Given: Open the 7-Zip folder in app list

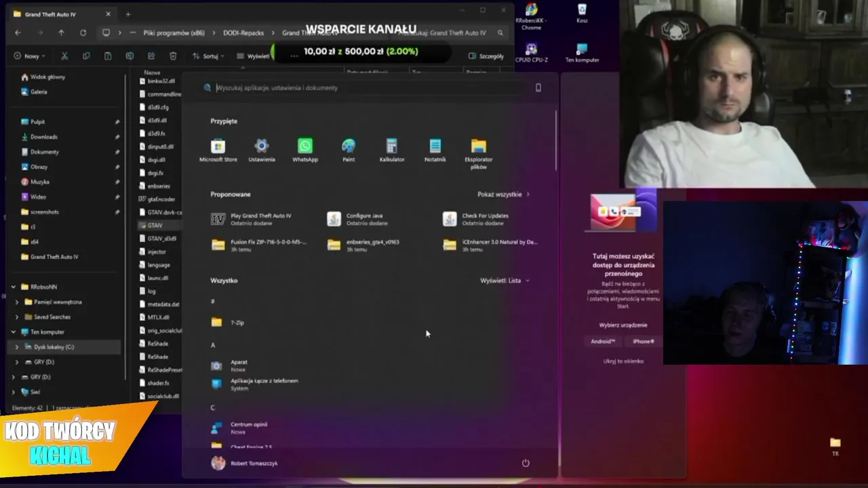Looking at the screenshot, I should [228, 323].
